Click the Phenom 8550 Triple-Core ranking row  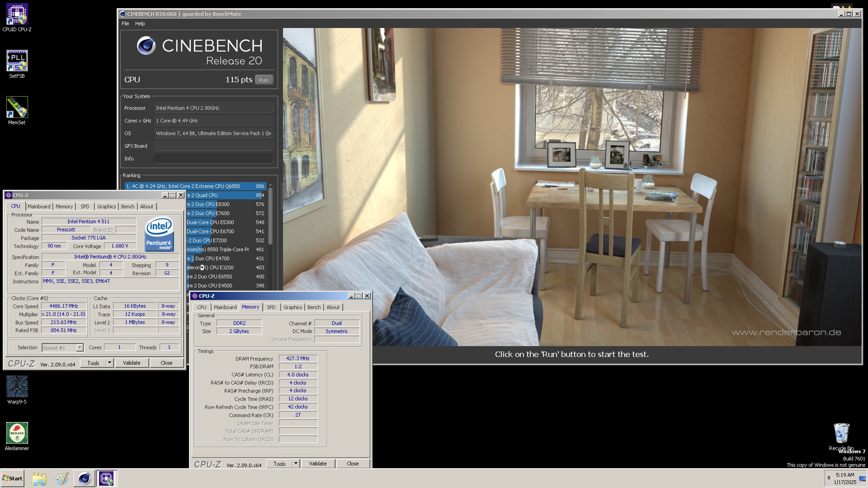(x=226, y=249)
